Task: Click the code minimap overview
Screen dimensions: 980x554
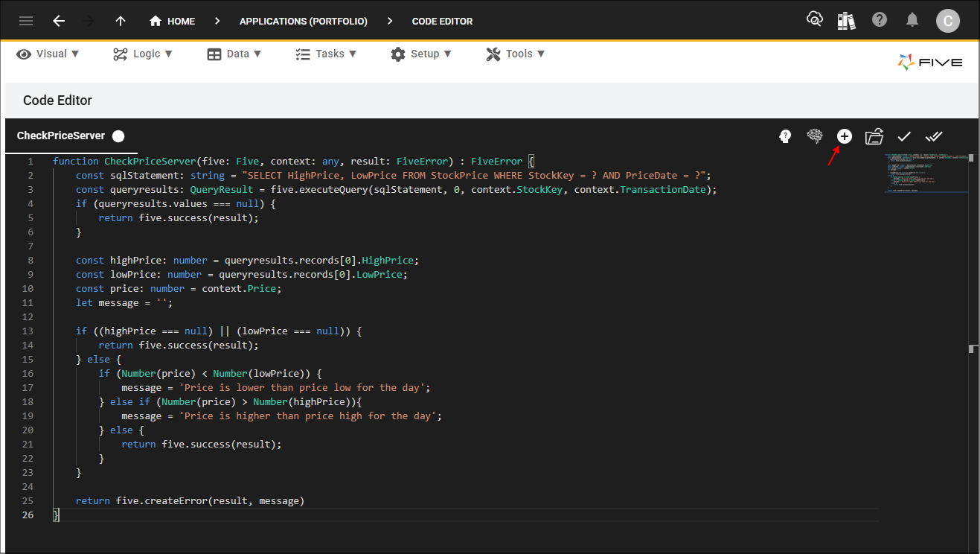Action: [927, 173]
